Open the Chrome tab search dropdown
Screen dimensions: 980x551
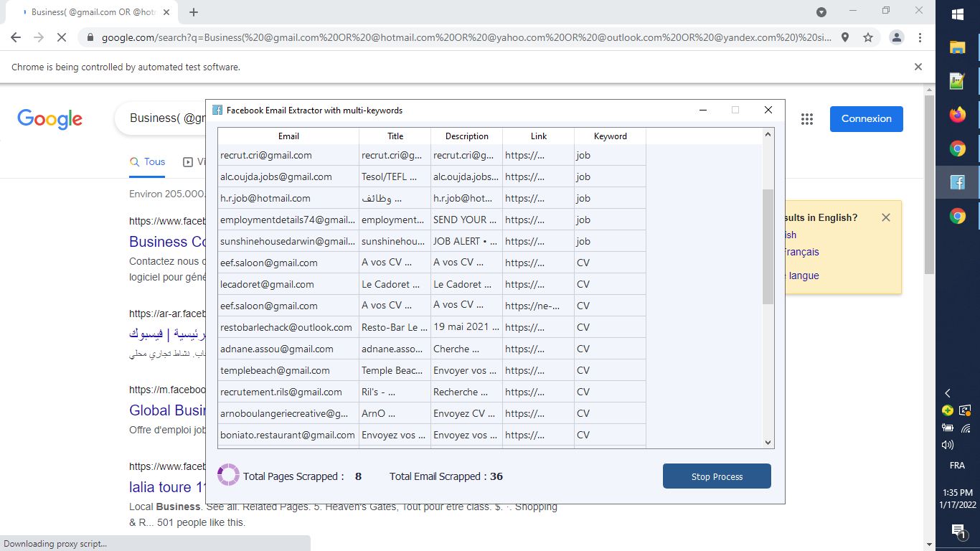[x=821, y=12]
